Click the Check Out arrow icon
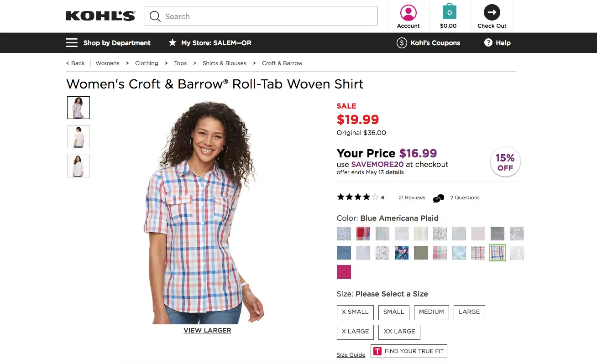597x364 pixels. (x=492, y=12)
